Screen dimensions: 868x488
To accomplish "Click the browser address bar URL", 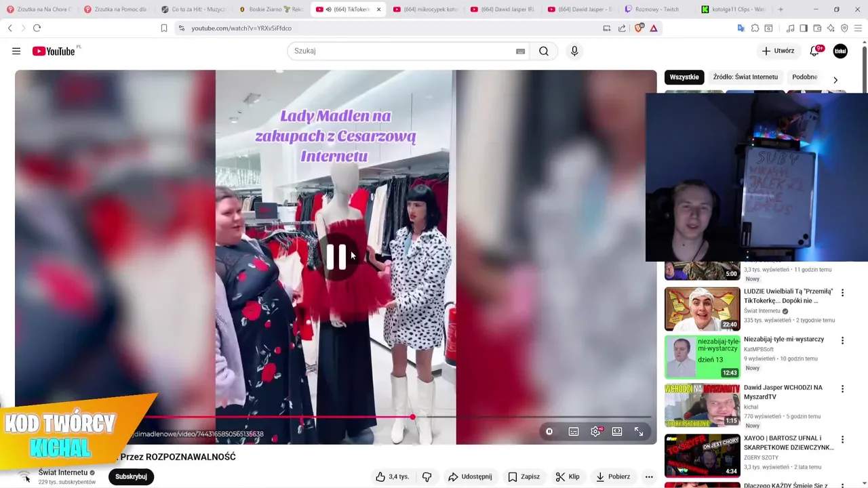I will [241, 28].
